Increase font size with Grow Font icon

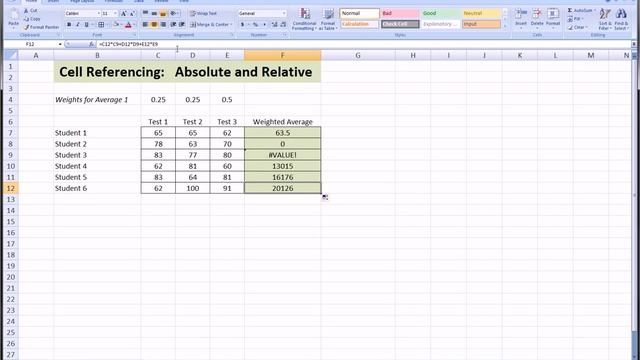pyautogui.click(x=124, y=13)
